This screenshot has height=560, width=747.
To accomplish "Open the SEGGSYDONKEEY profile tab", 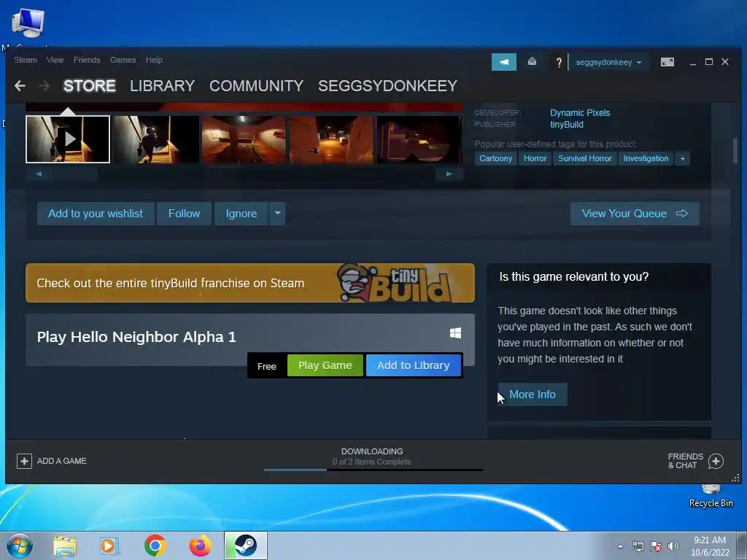I will click(x=388, y=86).
